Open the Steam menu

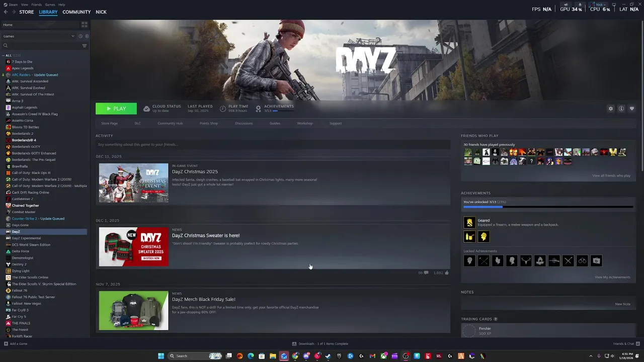click(13, 5)
